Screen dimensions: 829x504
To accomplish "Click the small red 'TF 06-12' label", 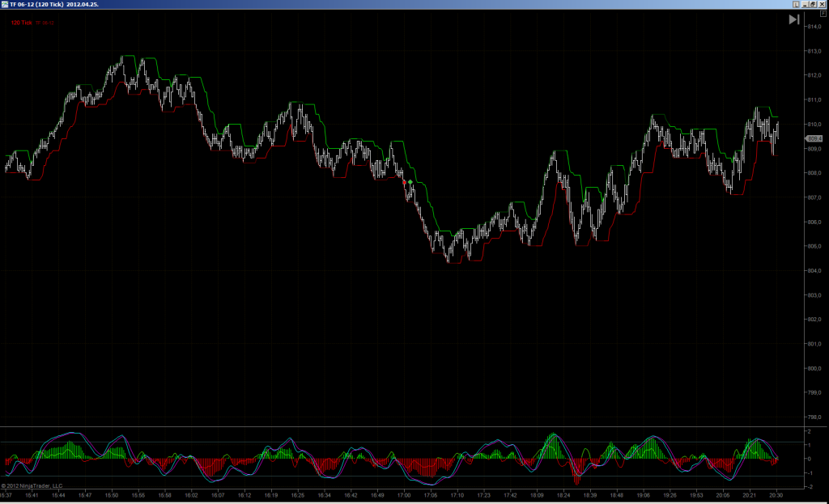I will tap(45, 23).
